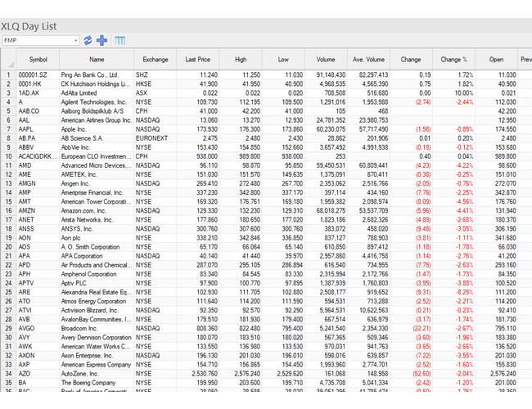The image size is (532, 409).
Task: Click the Aptiv PLC name cell
Action: (x=97, y=283)
